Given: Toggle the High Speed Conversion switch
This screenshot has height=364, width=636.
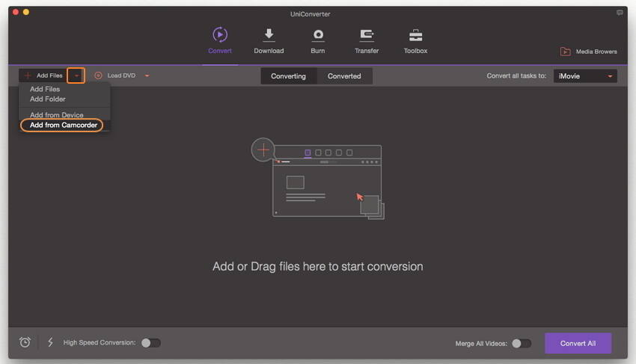Looking at the screenshot, I should [x=151, y=343].
